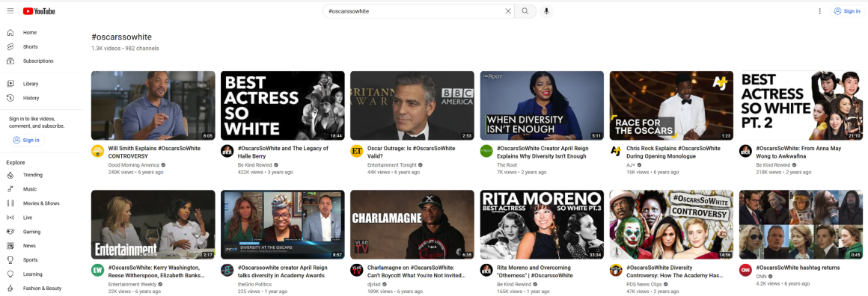
Task: Click the Sports trophy icon
Action: (x=10, y=260)
